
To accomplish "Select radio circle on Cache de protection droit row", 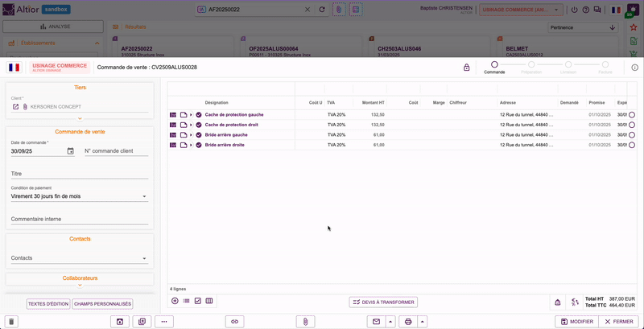I will click(x=632, y=125).
